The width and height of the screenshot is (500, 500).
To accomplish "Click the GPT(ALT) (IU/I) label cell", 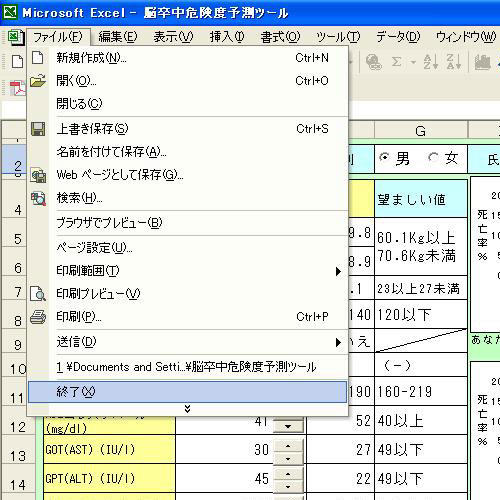I will (109, 478).
